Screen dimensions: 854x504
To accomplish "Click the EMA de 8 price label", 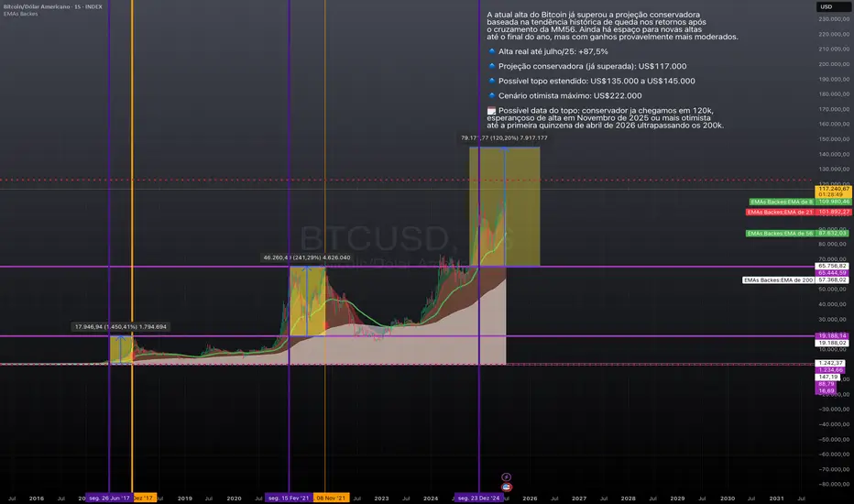I will click(x=800, y=202).
